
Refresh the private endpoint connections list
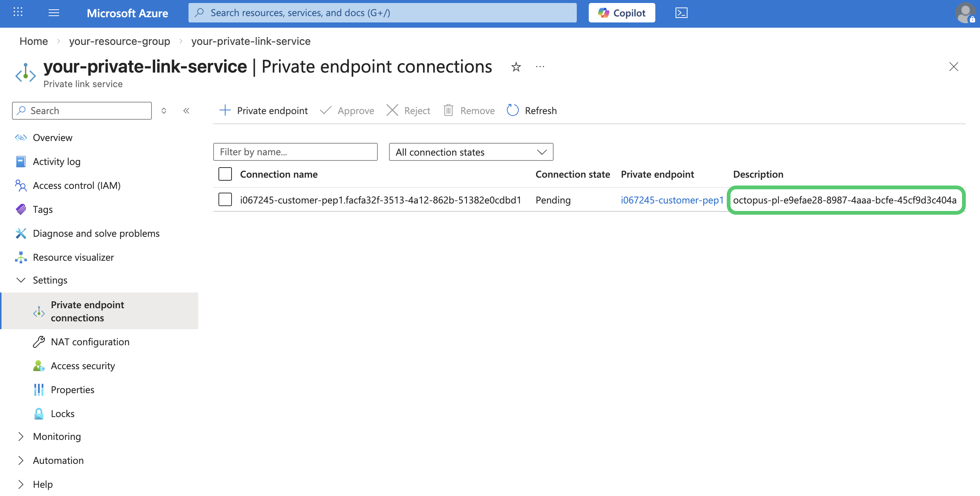(532, 110)
